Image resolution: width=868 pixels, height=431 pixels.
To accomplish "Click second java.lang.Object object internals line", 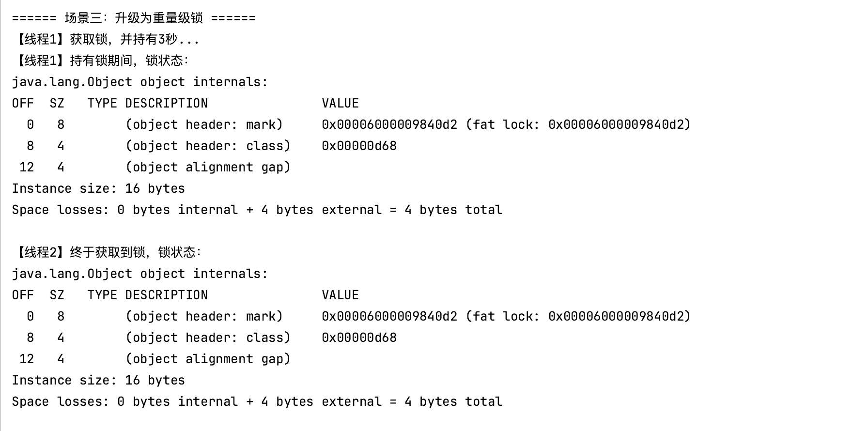I will (x=139, y=274).
